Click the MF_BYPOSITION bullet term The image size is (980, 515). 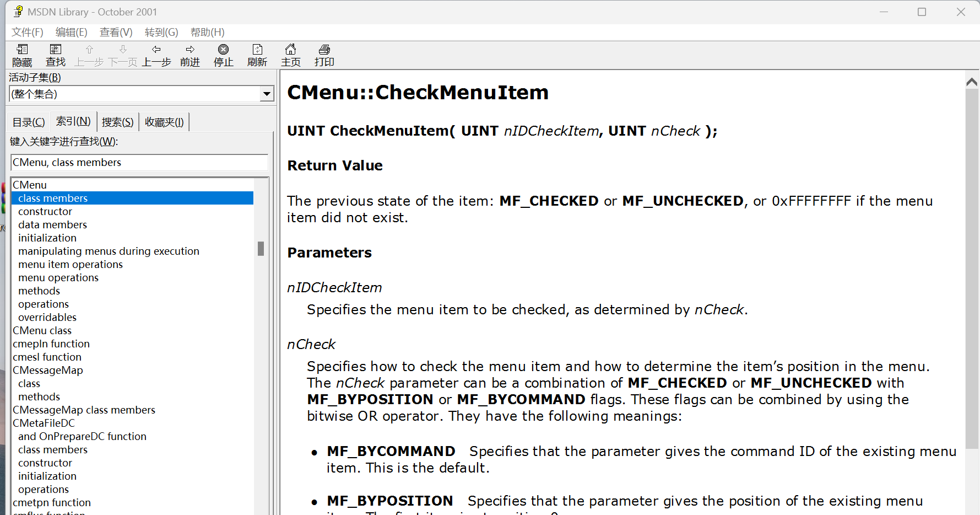390,501
